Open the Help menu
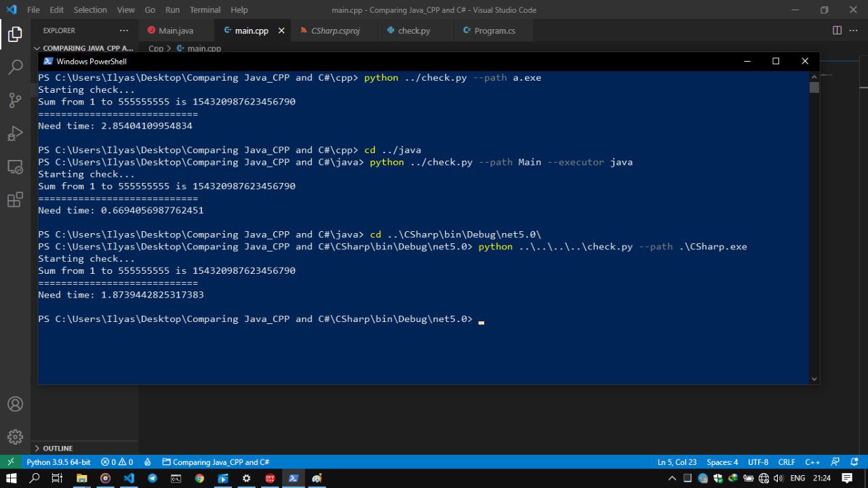 239,9
